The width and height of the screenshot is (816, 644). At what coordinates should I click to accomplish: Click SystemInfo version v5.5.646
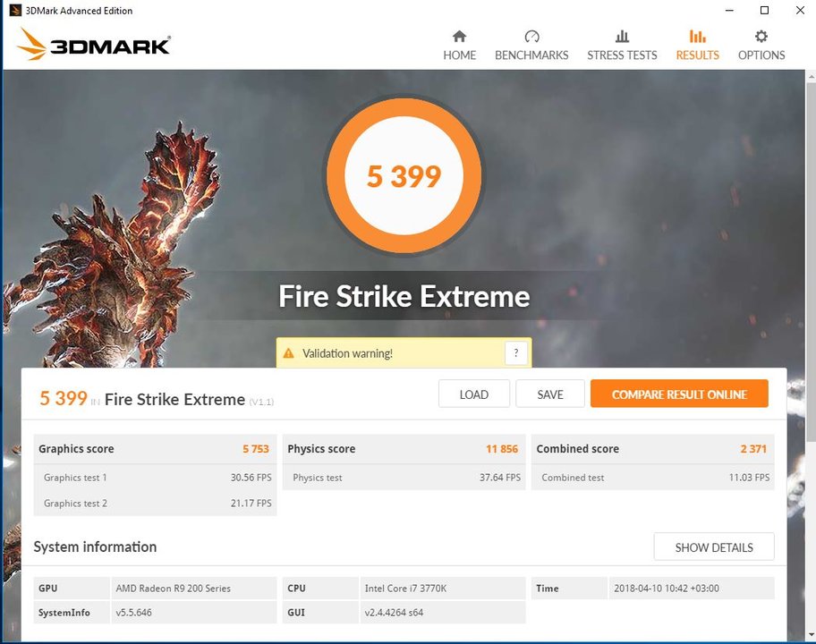click(133, 613)
